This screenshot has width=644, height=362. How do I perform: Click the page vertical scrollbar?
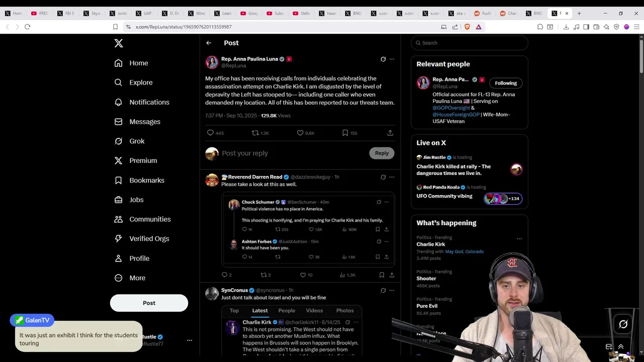tap(641, 55)
